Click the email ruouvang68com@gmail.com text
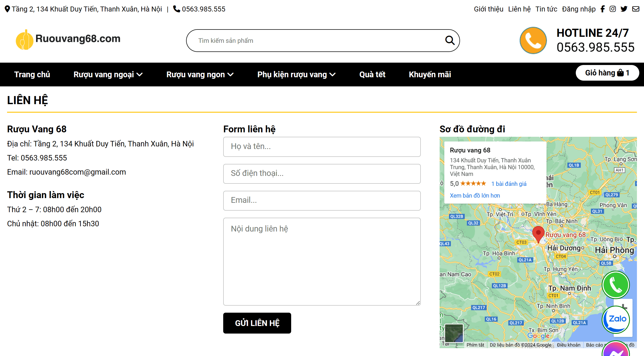 (x=77, y=172)
